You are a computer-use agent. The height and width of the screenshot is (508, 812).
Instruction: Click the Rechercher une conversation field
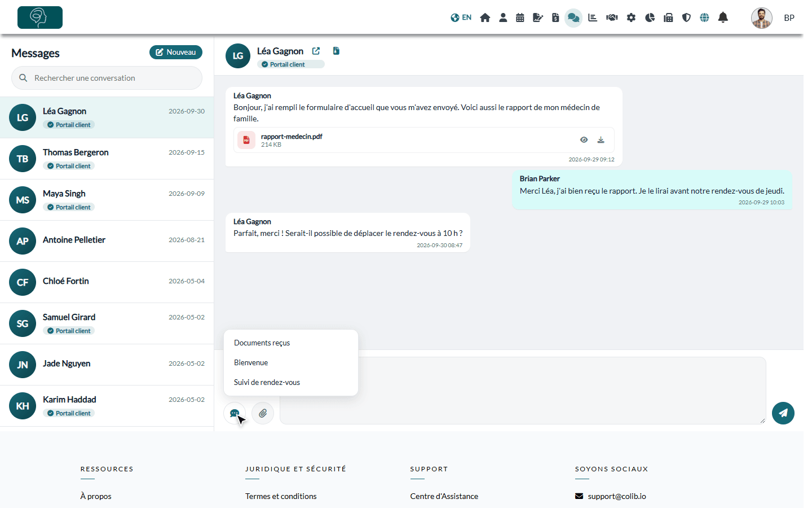[107, 78]
